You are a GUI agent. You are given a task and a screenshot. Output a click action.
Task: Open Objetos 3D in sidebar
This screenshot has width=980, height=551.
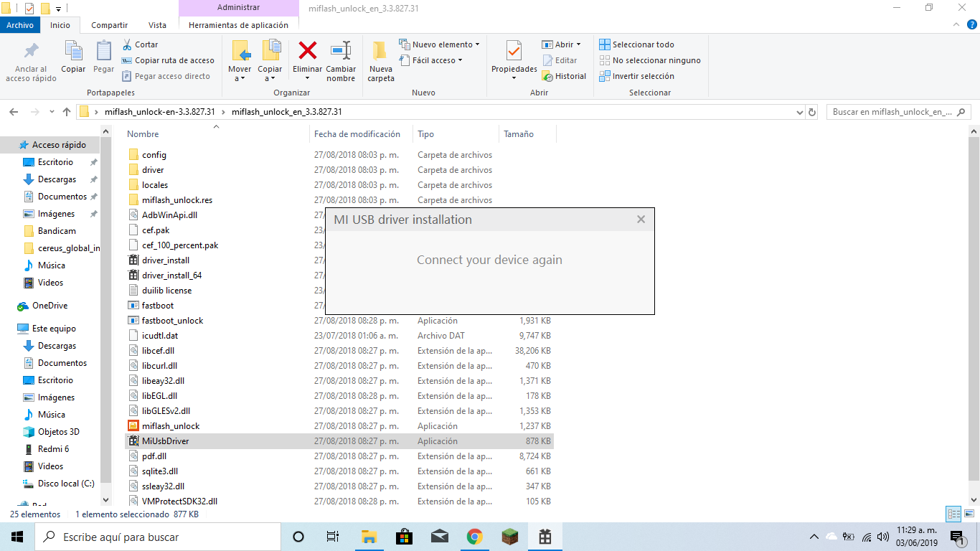pos(58,432)
